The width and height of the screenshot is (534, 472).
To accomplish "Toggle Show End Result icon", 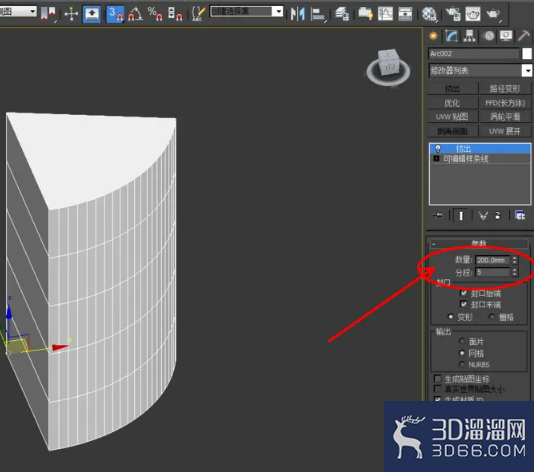I will click(x=461, y=216).
